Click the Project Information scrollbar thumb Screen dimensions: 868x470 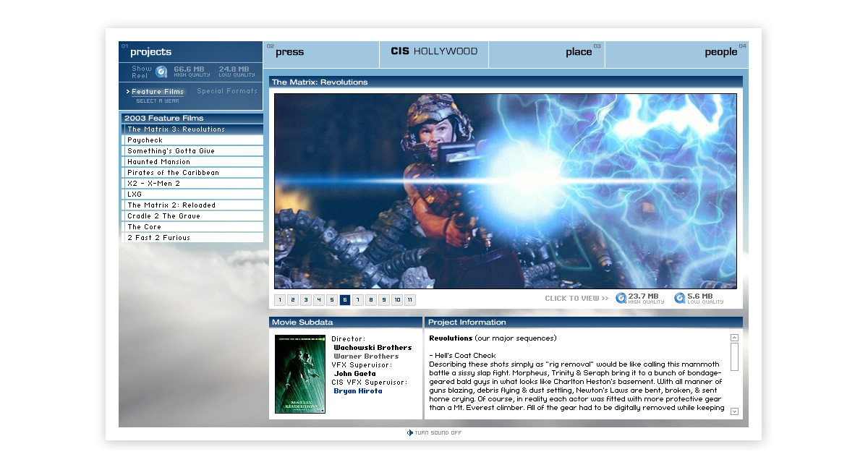(x=734, y=356)
